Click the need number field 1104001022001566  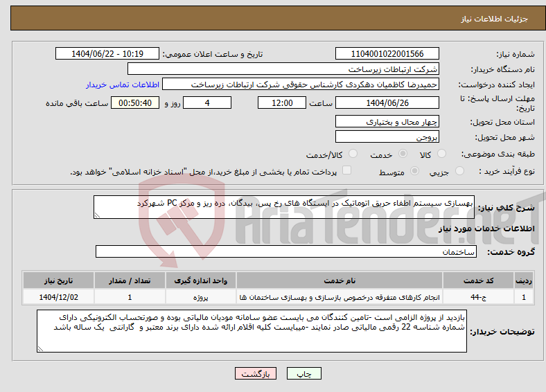click(x=387, y=53)
